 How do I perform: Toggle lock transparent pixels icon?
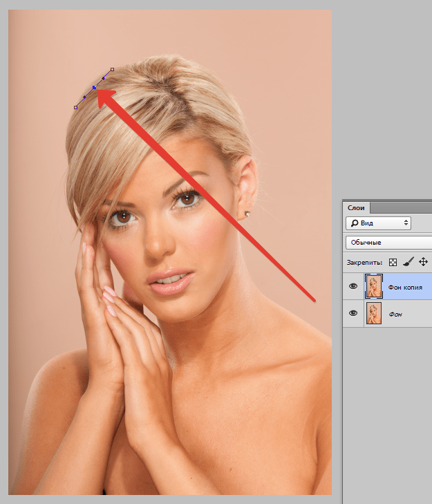pyautogui.click(x=393, y=262)
